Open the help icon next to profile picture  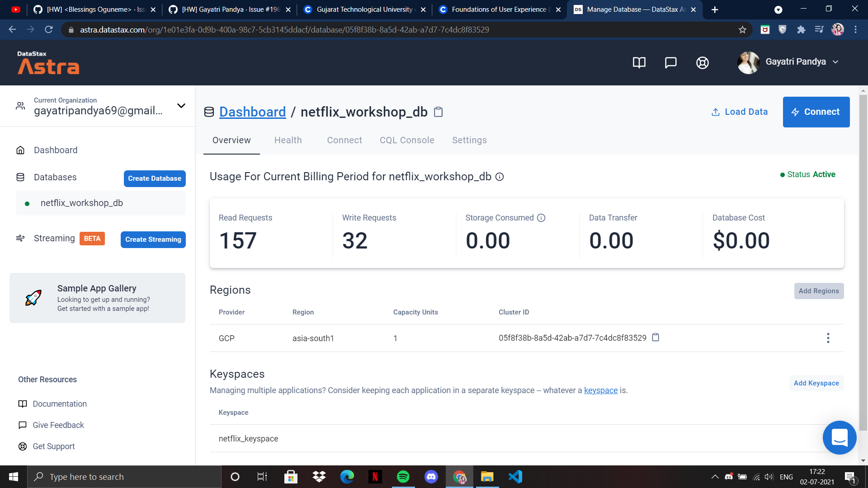702,62
